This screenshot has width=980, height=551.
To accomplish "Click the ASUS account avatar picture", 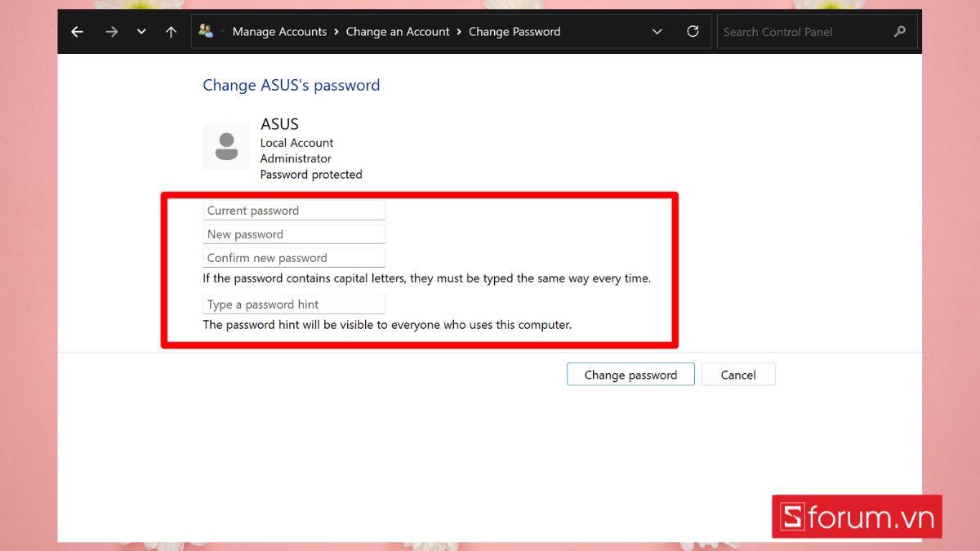I will 226,146.
